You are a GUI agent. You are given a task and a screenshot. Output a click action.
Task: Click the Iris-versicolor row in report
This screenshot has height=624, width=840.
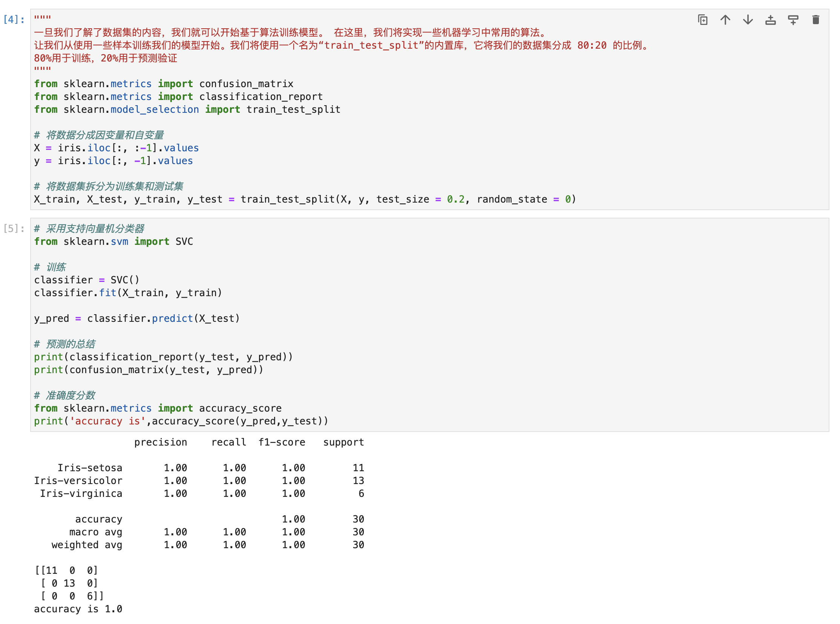(x=78, y=481)
